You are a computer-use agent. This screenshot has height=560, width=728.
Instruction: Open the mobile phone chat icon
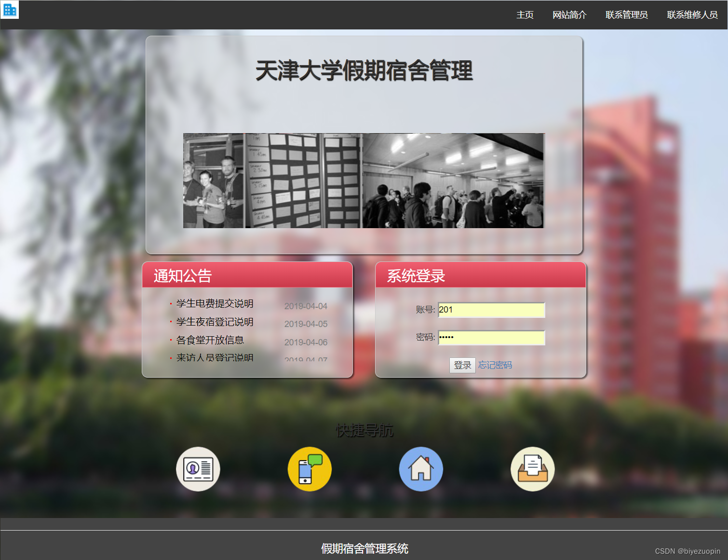coord(310,469)
